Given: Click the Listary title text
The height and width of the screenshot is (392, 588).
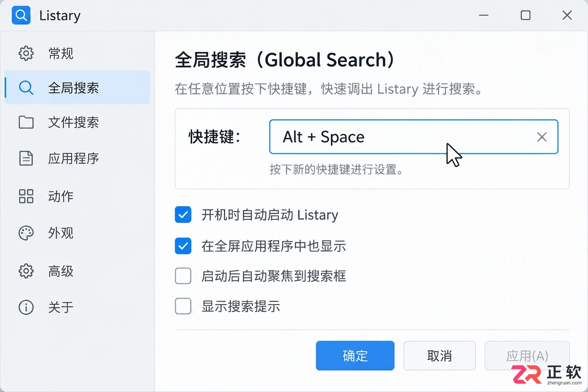Looking at the screenshot, I should click(x=60, y=16).
